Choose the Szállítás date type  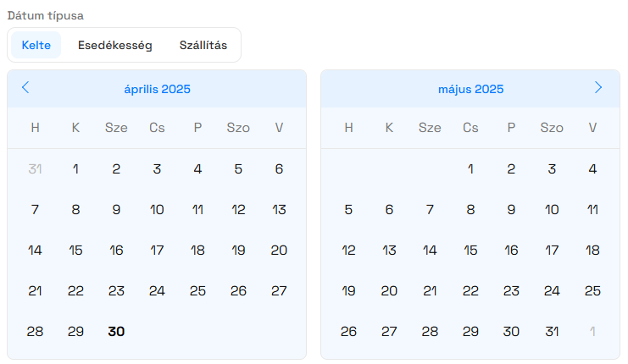(x=203, y=45)
